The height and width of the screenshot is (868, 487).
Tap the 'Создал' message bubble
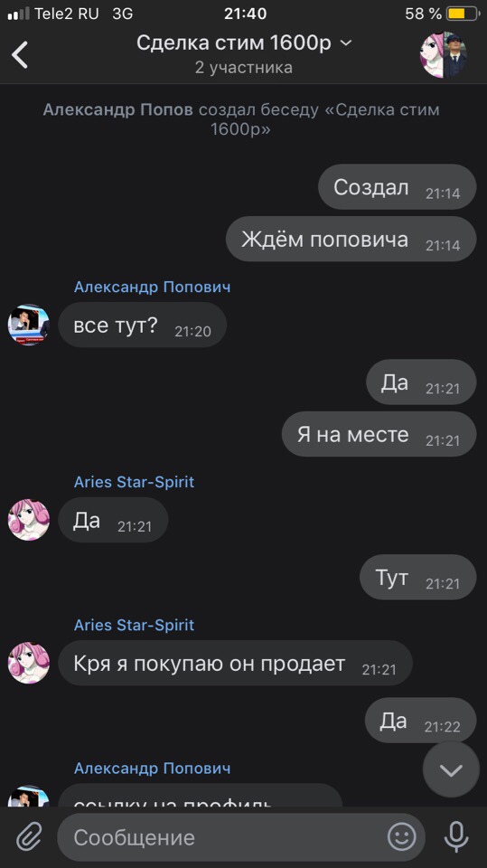[x=397, y=187]
